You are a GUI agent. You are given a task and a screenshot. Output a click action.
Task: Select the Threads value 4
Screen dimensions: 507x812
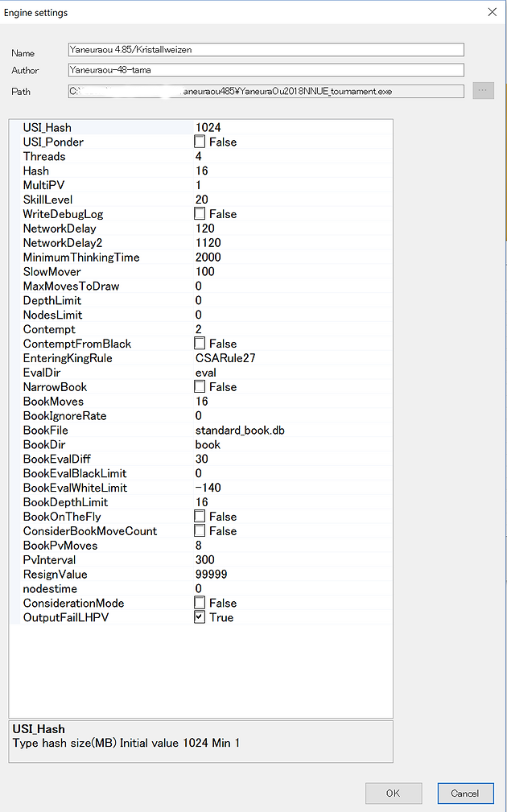tap(198, 156)
